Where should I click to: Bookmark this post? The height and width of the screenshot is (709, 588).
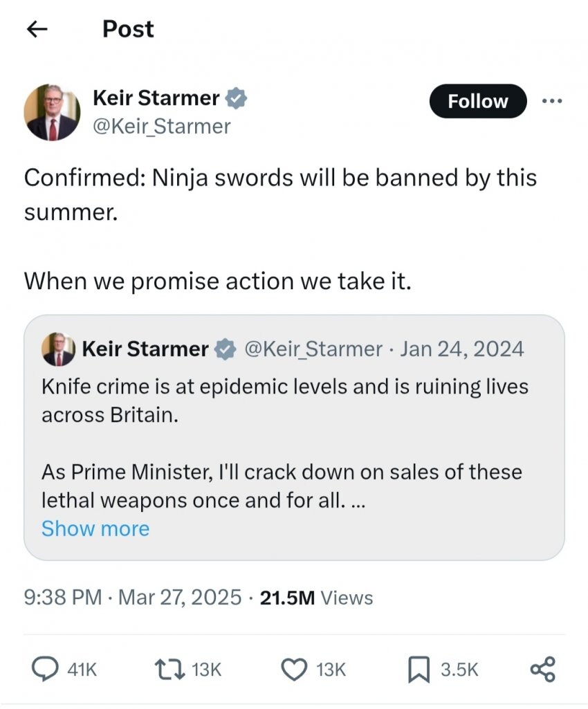[x=419, y=669]
